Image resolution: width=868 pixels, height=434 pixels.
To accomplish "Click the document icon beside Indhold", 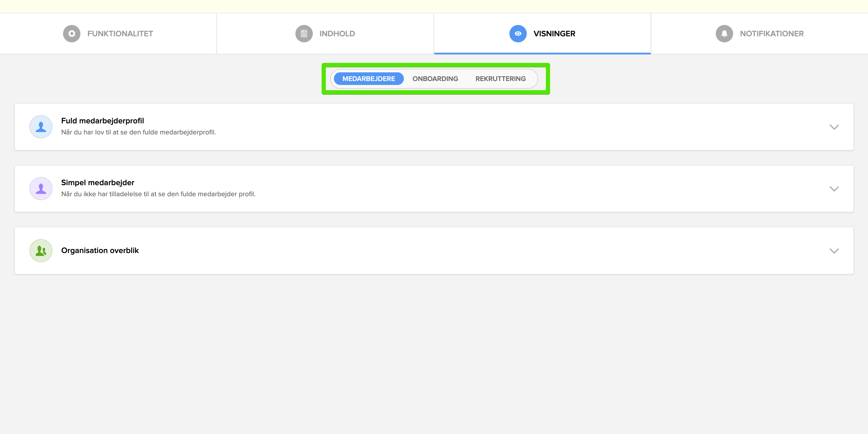I will [304, 34].
